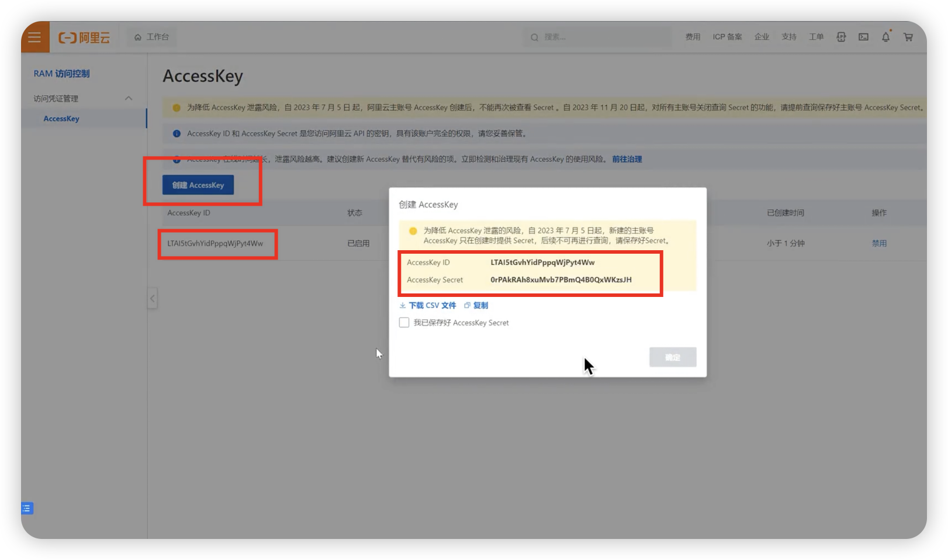Viewport: 948px width, 560px height.
Task: Click the 状态 column header
Action: pyautogui.click(x=355, y=213)
